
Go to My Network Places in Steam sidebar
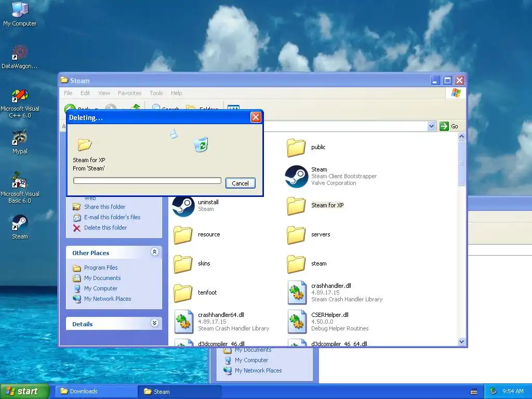point(108,299)
